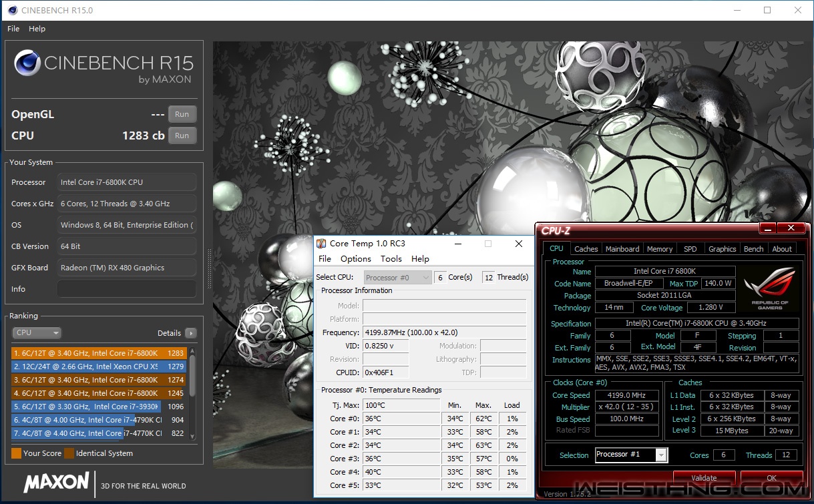Open the Help menu in Core Temp
814x504 pixels.
coord(420,259)
